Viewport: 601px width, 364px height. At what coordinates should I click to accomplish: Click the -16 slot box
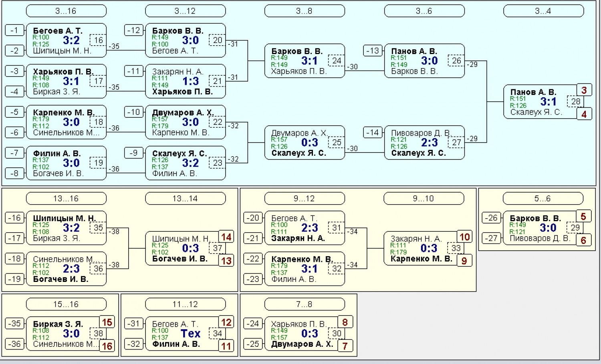point(14,218)
